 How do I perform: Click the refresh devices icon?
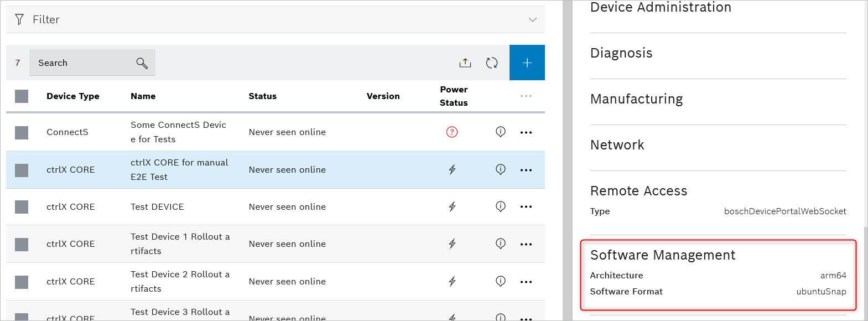pyautogui.click(x=492, y=63)
